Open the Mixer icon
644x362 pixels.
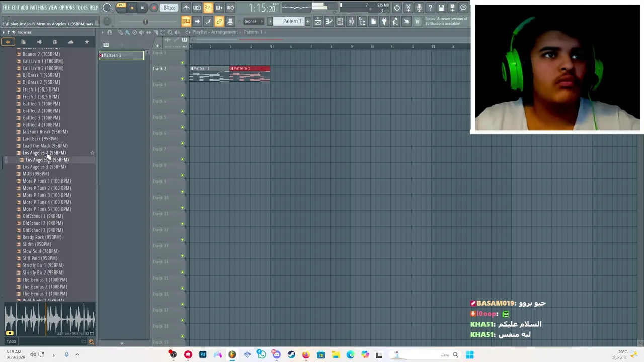point(351,21)
